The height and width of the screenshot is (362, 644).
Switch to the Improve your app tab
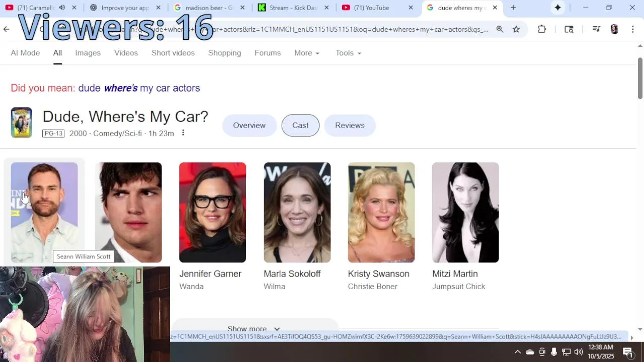tap(125, 8)
